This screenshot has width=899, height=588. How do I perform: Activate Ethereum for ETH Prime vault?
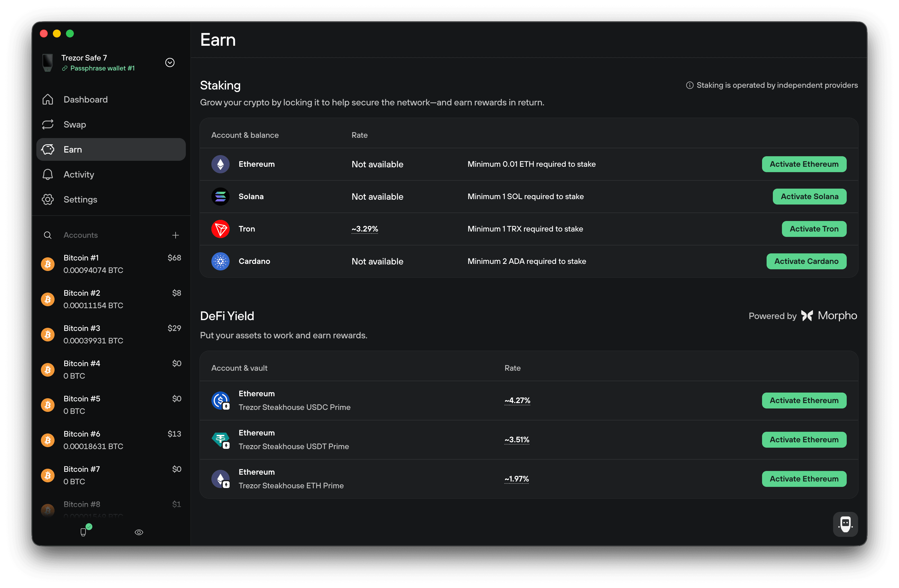[x=804, y=479]
